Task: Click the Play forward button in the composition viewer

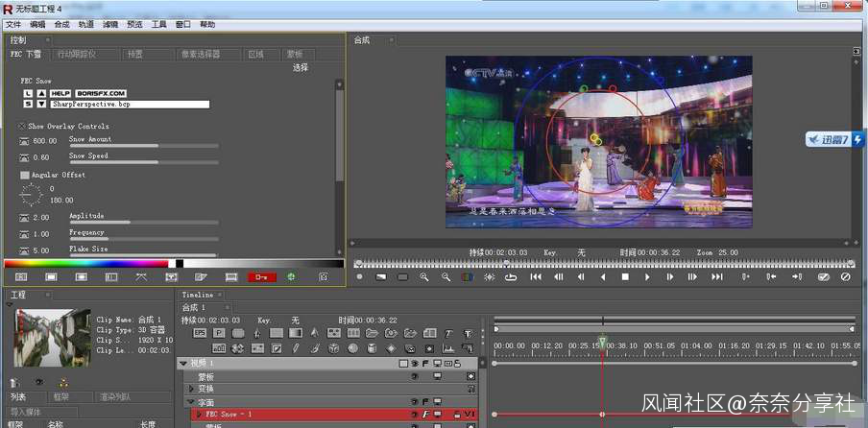Action: (x=647, y=277)
